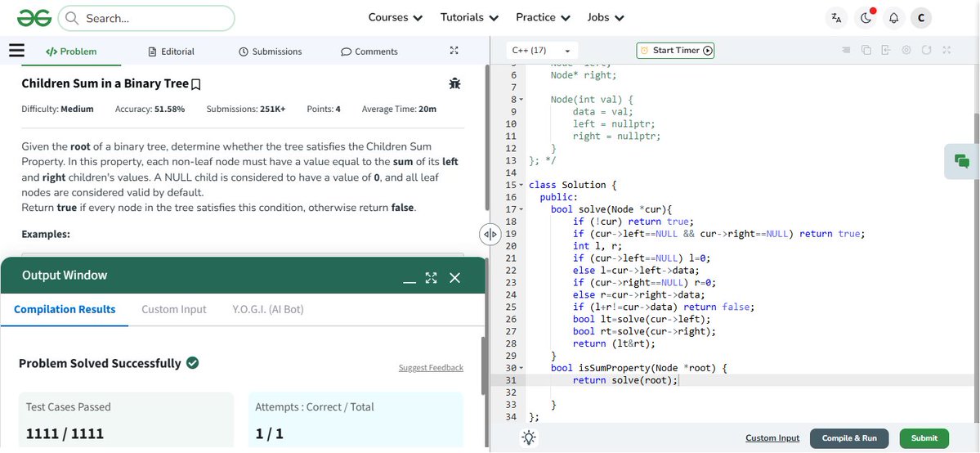Click code line 31 return solve(root);
The width and height of the screenshot is (980, 453).
coord(625,380)
